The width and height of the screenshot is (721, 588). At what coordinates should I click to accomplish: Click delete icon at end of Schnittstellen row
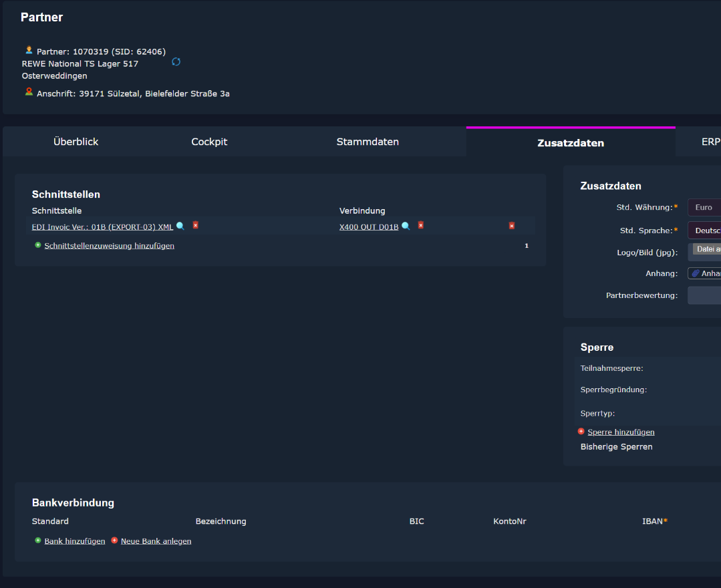512,226
